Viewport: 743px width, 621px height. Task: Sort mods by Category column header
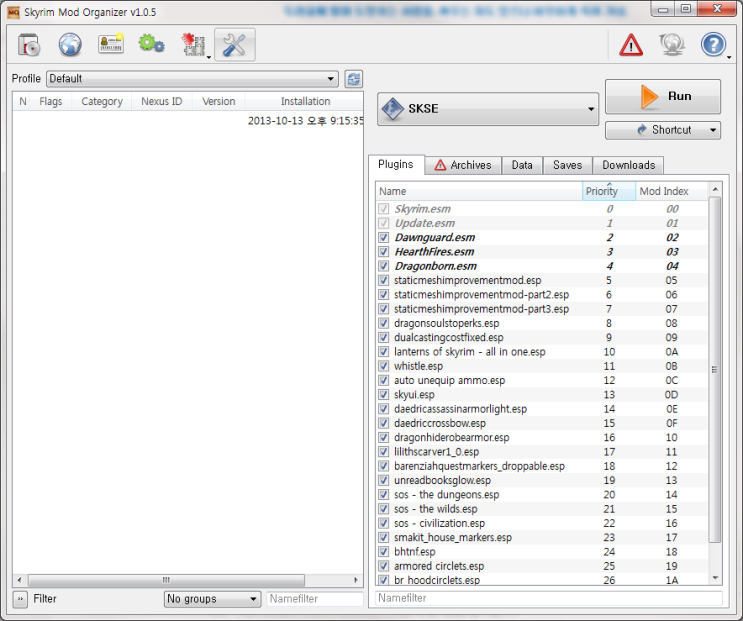(x=102, y=101)
